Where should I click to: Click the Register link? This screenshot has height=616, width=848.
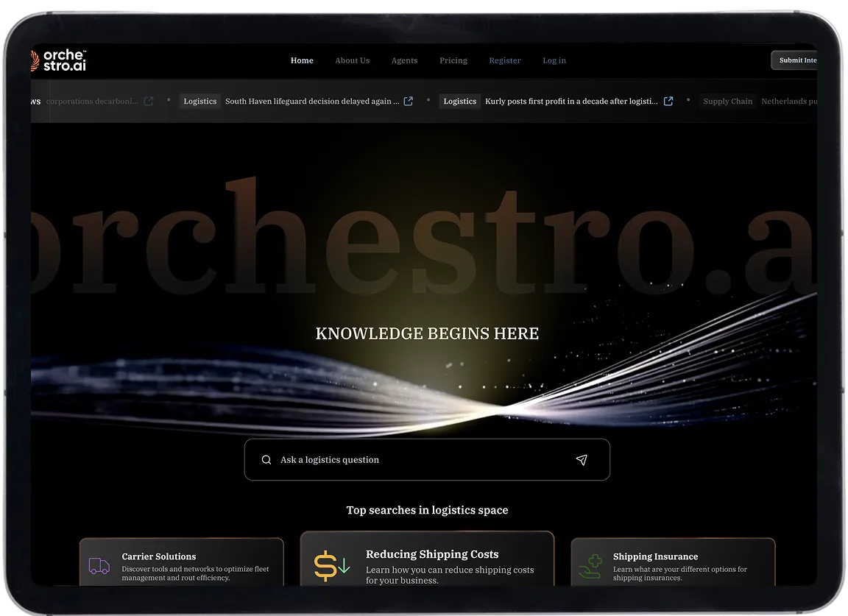[504, 60]
